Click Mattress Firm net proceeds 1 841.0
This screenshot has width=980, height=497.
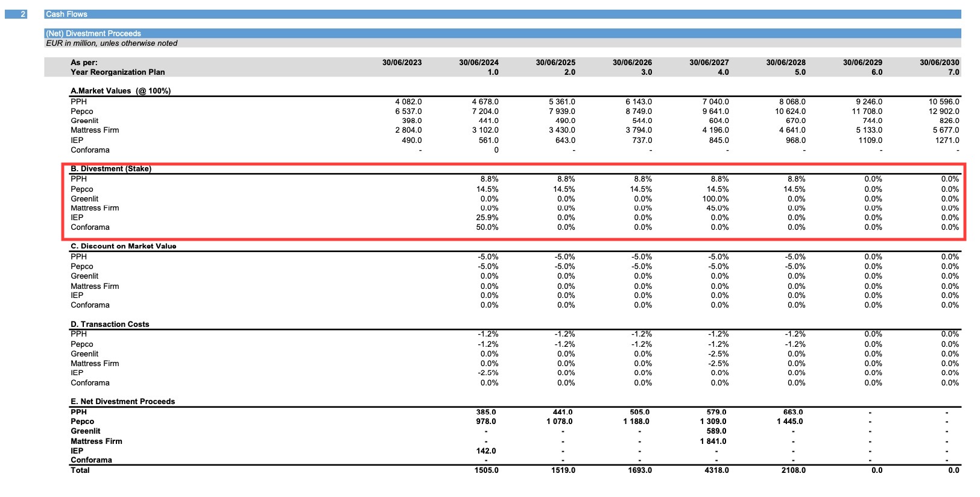(x=713, y=442)
